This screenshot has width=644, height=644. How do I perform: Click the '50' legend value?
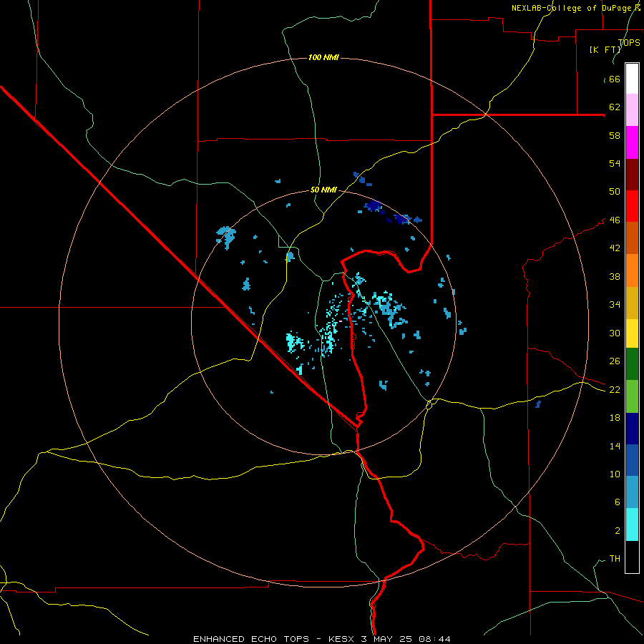615,192
